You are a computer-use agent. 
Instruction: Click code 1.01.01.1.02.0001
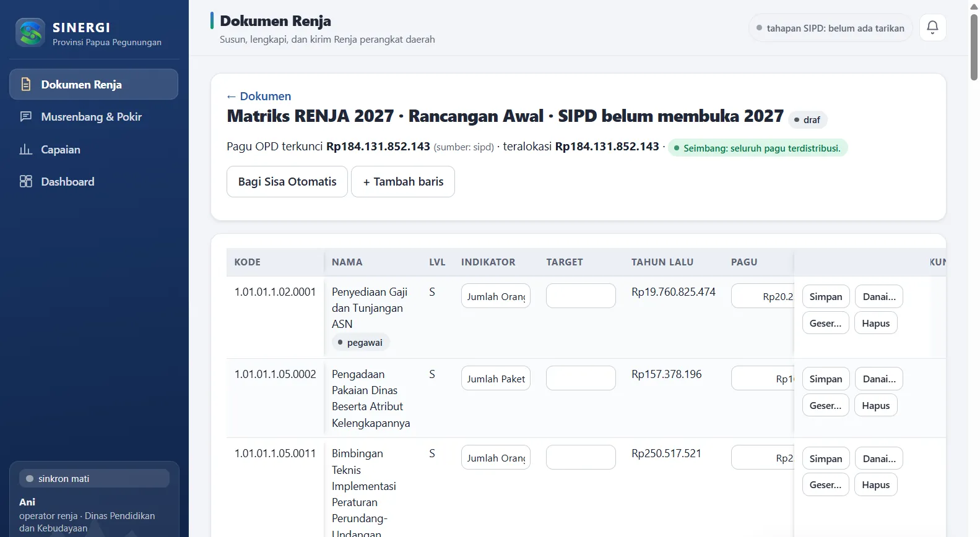click(x=275, y=291)
